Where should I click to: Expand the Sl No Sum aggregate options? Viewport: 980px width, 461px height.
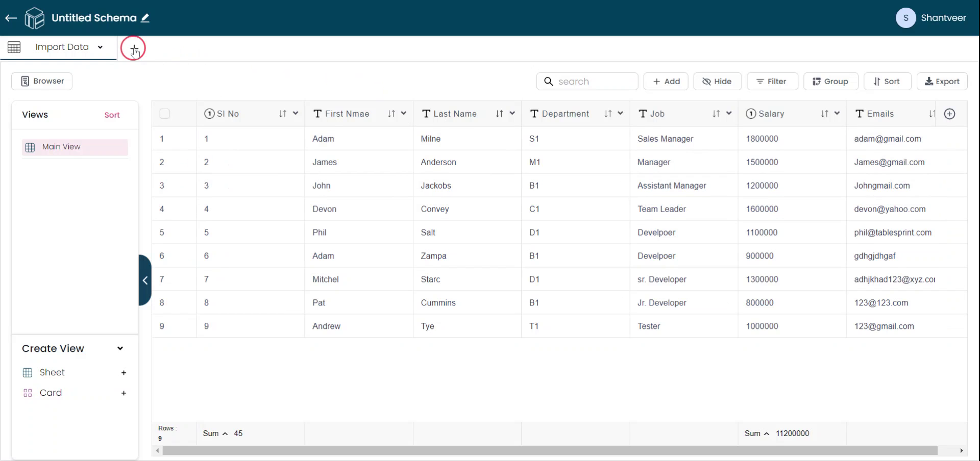(225, 433)
